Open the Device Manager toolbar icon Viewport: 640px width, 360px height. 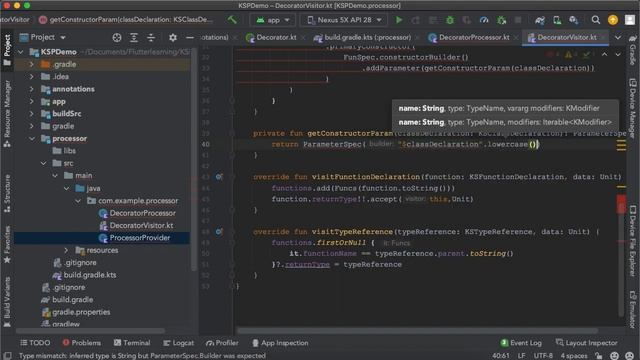[x=557, y=20]
